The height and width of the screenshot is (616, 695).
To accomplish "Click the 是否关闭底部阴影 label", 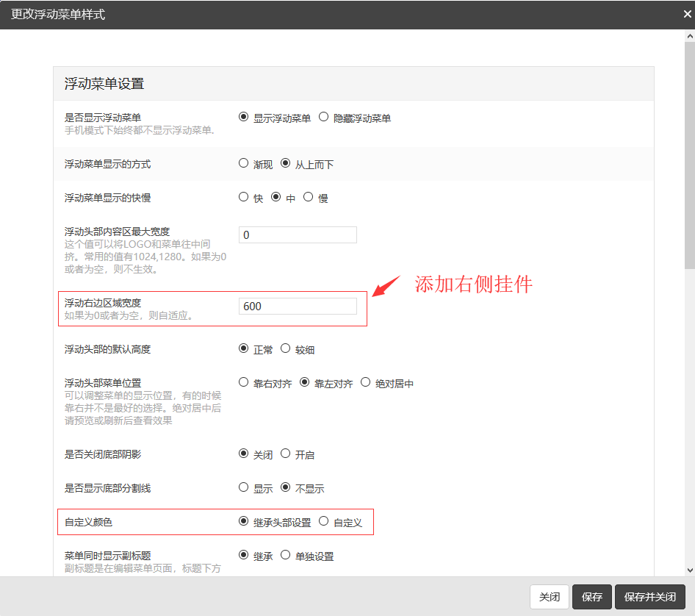I will pos(103,455).
